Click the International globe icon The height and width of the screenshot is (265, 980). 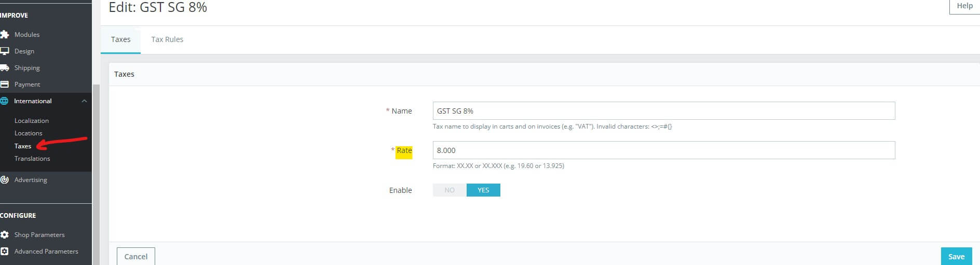coord(5,101)
